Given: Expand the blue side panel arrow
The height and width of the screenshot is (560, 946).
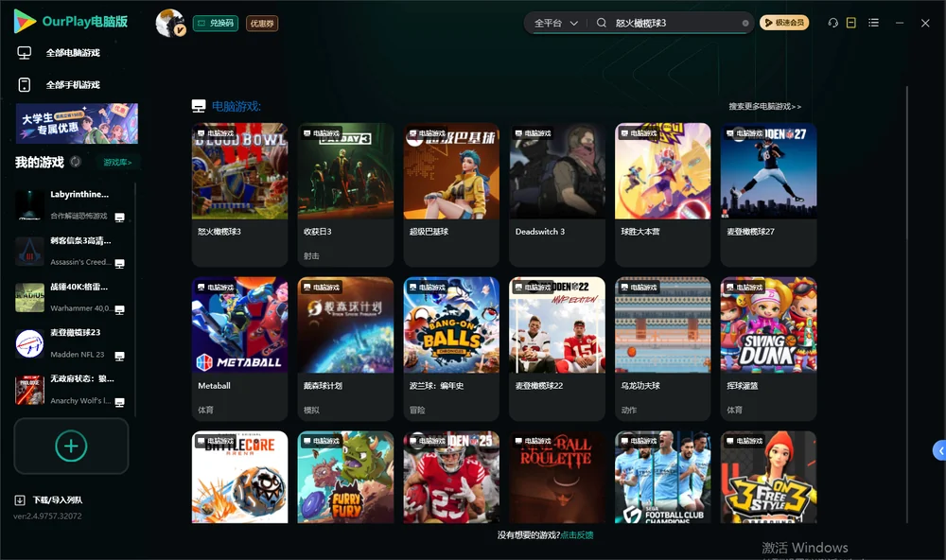Looking at the screenshot, I should click(x=940, y=451).
